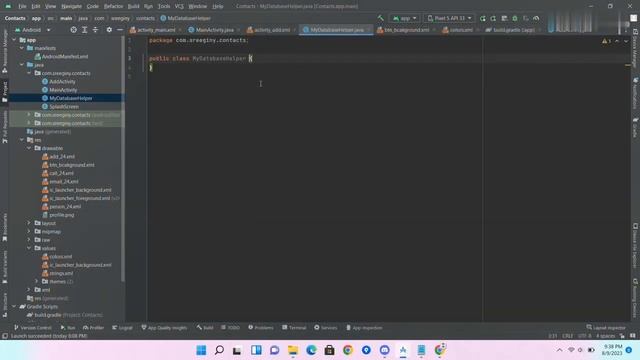This screenshot has height=360, width=640.
Task: Open the Build menu
Action: coord(133,6)
